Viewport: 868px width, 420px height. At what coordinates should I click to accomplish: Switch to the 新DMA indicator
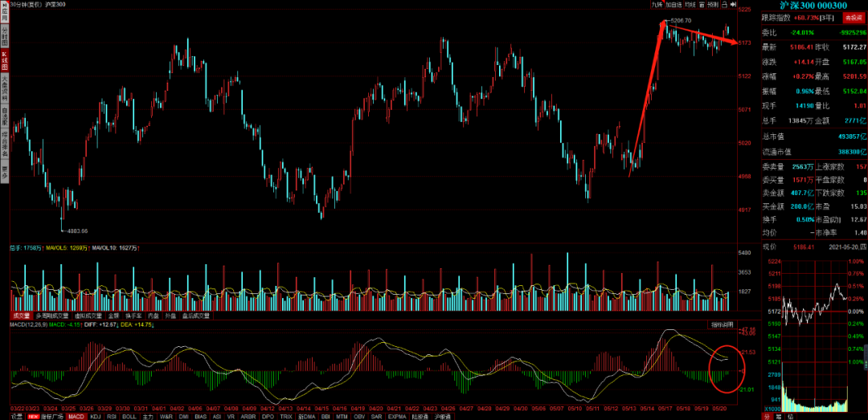pos(307,416)
